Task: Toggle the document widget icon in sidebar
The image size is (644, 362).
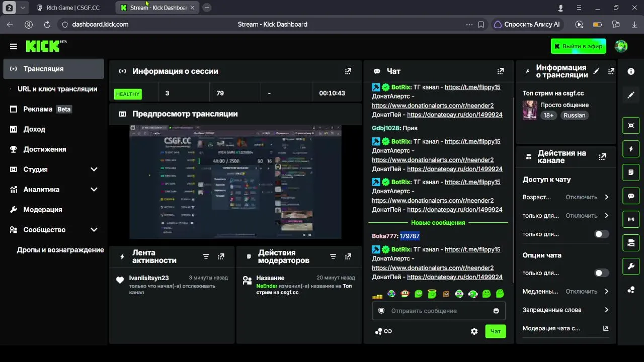Action: tap(631, 172)
